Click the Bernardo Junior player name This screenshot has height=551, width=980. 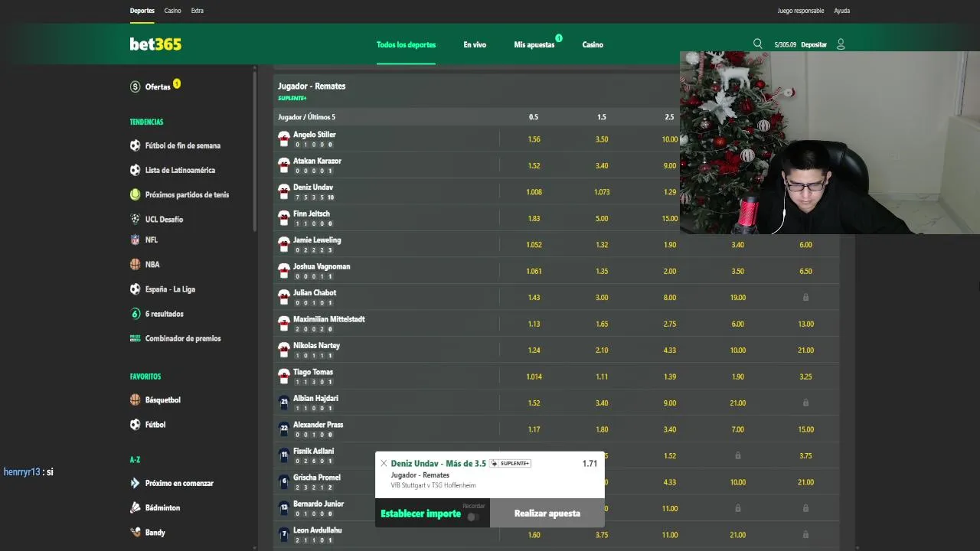click(x=318, y=504)
